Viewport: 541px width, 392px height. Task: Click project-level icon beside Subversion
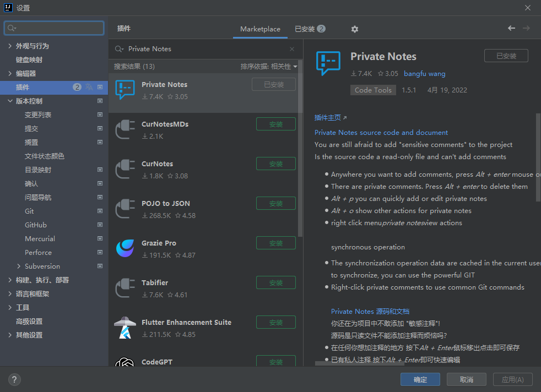click(x=100, y=266)
